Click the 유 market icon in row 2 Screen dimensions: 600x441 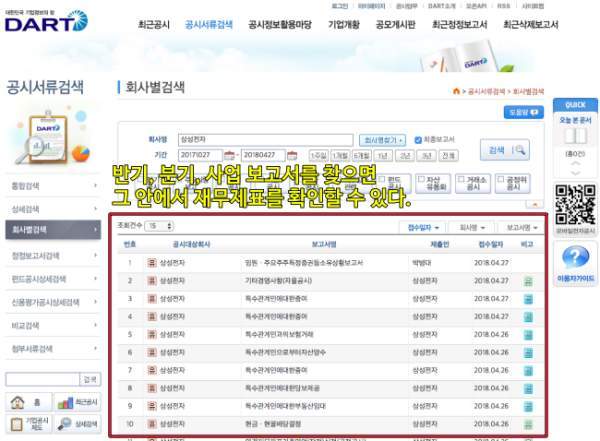click(x=152, y=281)
